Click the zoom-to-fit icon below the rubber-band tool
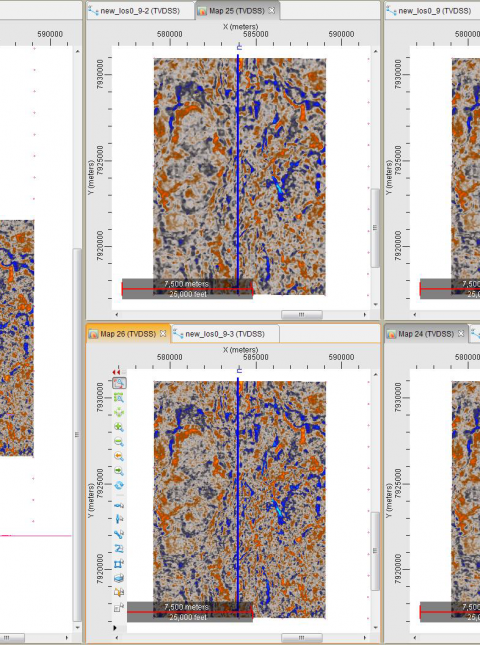This screenshot has height=645, width=480. [x=119, y=398]
